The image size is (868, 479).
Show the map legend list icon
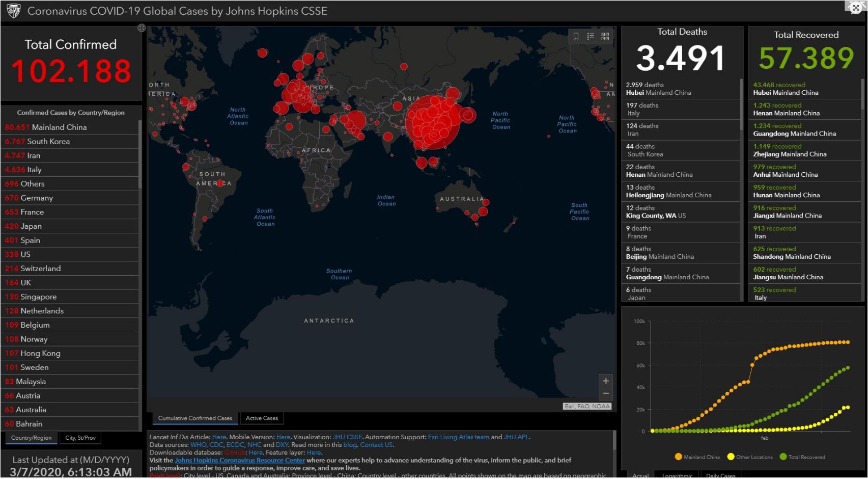[x=591, y=36]
